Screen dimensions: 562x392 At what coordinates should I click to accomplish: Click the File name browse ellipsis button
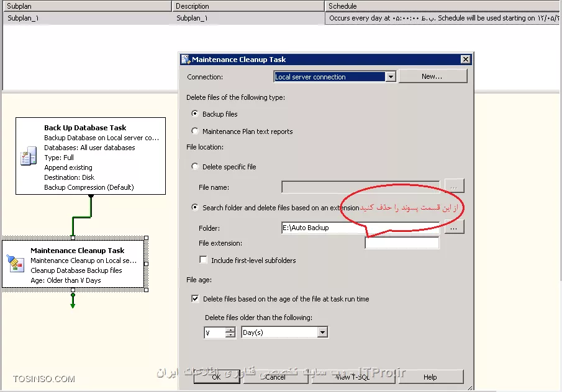click(x=454, y=187)
